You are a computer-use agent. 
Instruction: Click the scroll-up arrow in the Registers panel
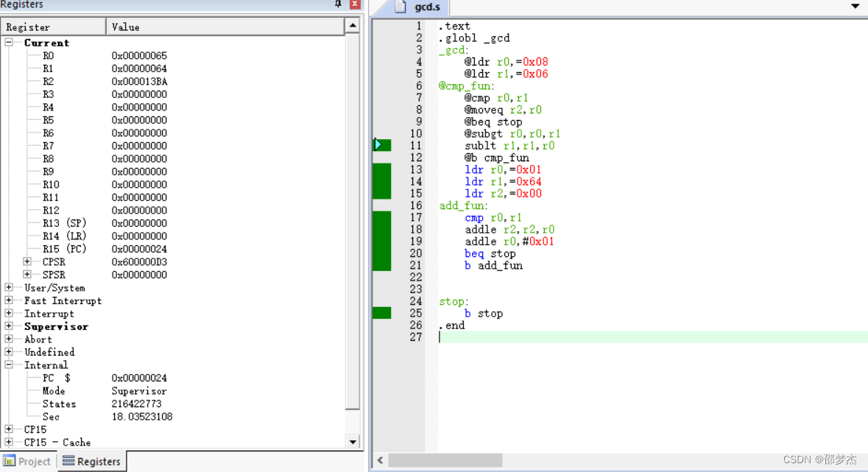coord(353,24)
